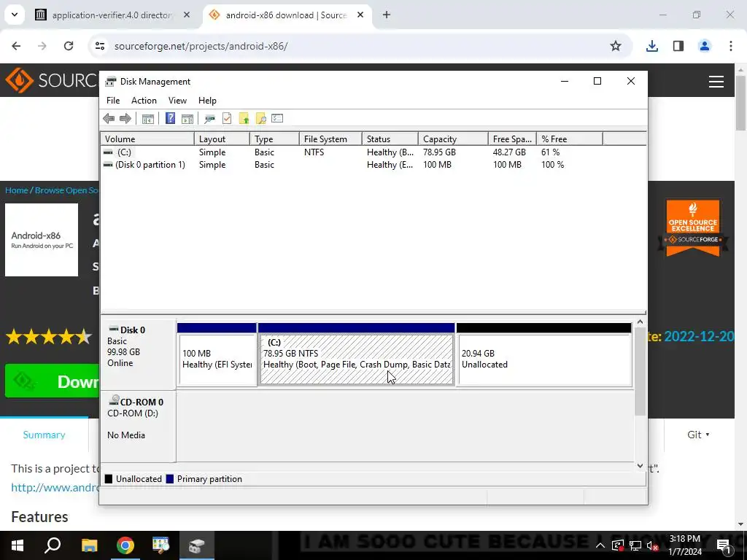Click the Back arrow in Disk Management toolbar
The height and width of the screenshot is (560, 747).
[x=109, y=119]
